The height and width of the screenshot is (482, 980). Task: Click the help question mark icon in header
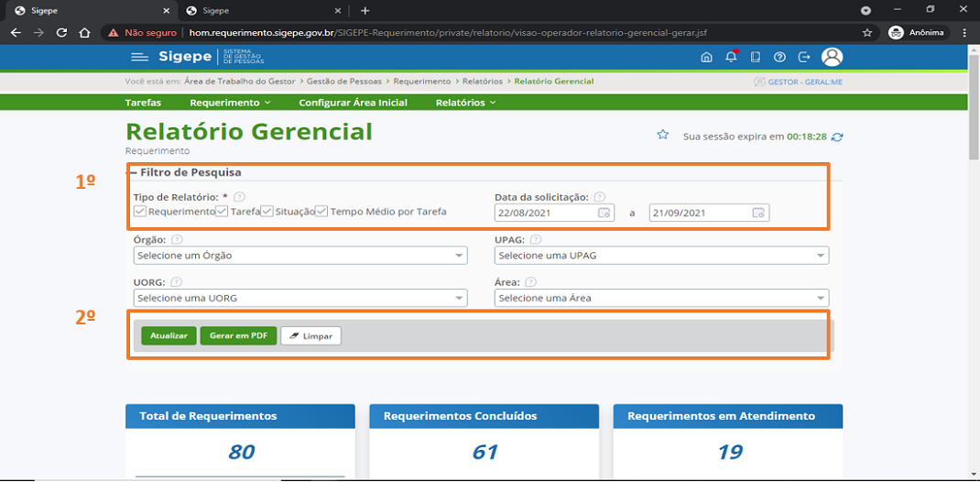[x=779, y=57]
